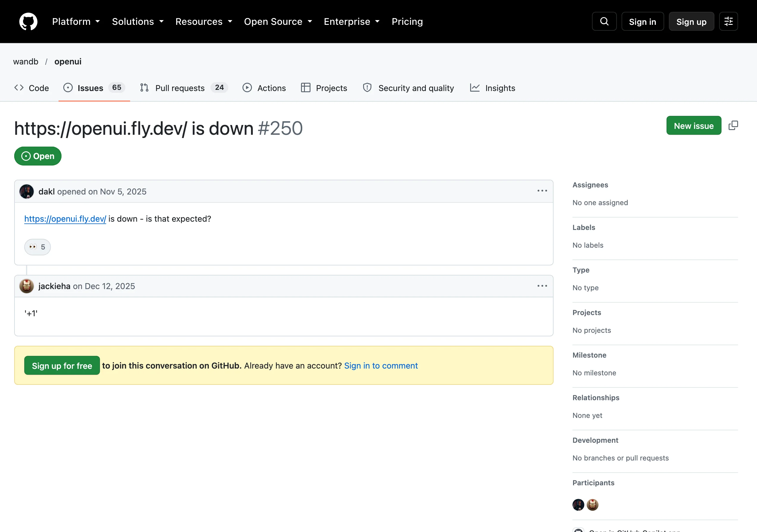Copy issue link with the copy icon
Viewport: 757px width, 532px height.
pos(733,125)
